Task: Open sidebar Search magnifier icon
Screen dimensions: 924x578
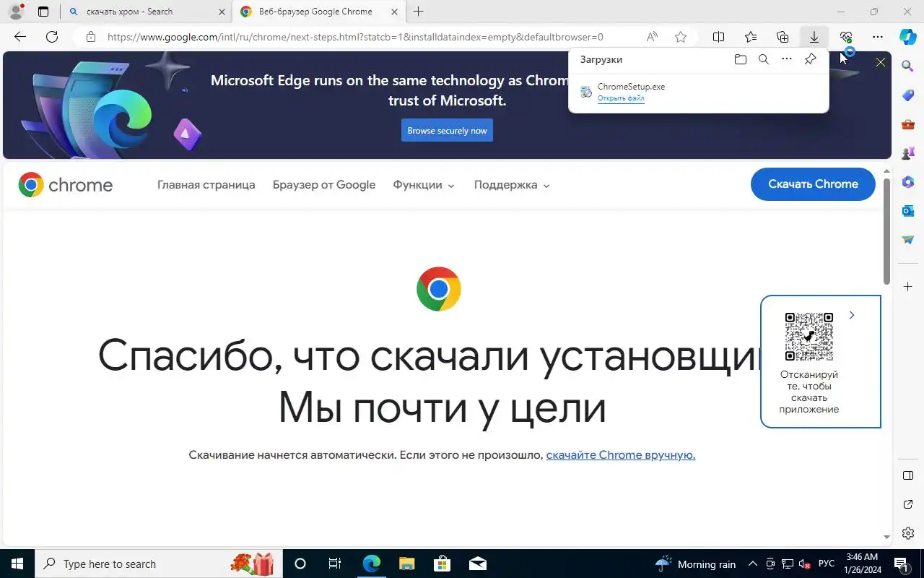Action: pyautogui.click(x=908, y=66)
